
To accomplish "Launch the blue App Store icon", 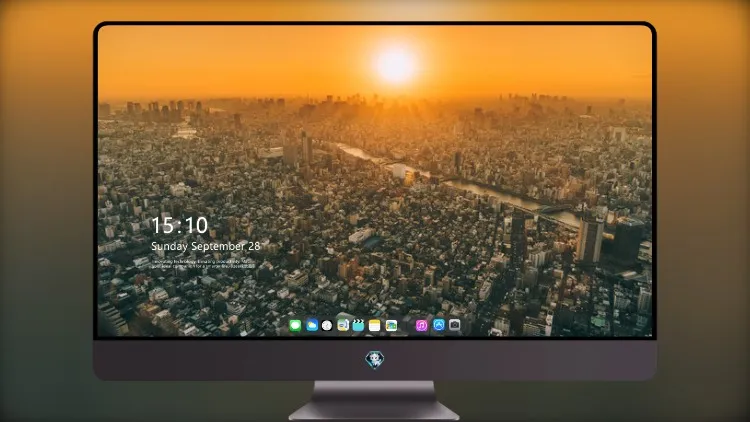I will [x=439, y=325].
